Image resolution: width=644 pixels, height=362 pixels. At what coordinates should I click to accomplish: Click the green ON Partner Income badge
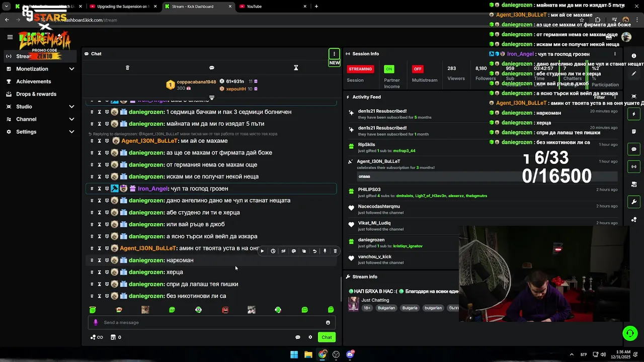coord(389,69)
